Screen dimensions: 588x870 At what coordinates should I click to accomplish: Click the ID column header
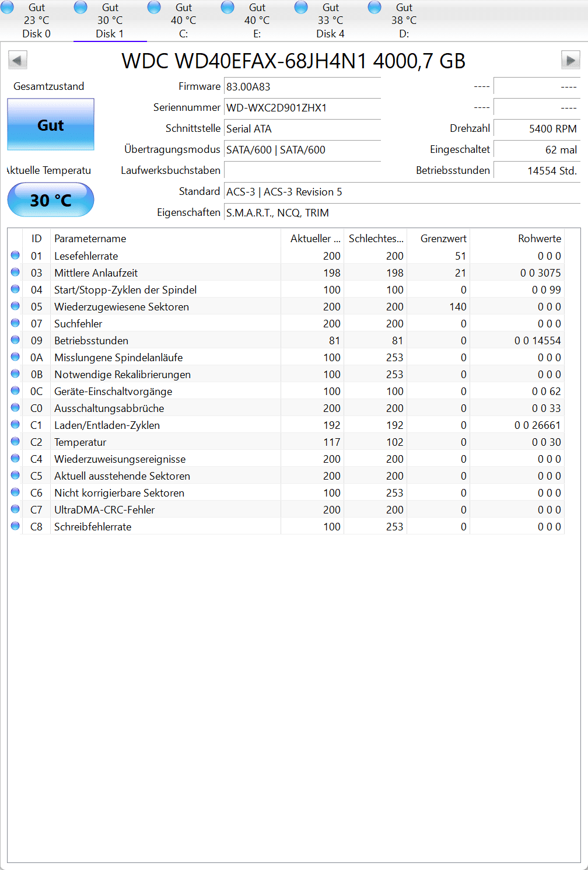pos(37,239)
